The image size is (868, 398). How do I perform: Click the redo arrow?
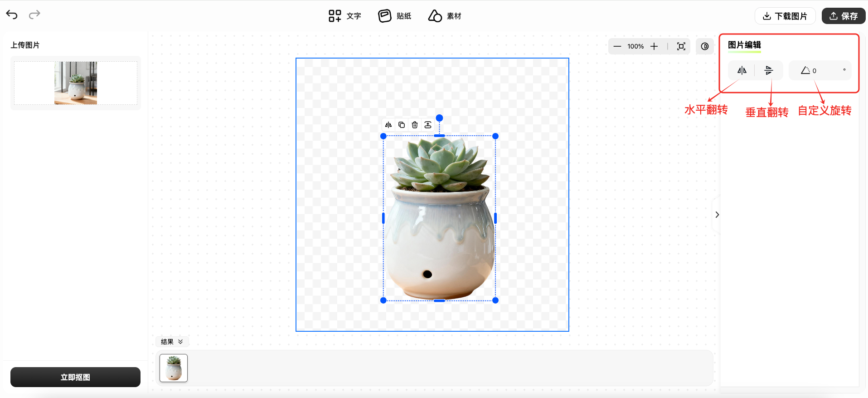pos(34,15)
